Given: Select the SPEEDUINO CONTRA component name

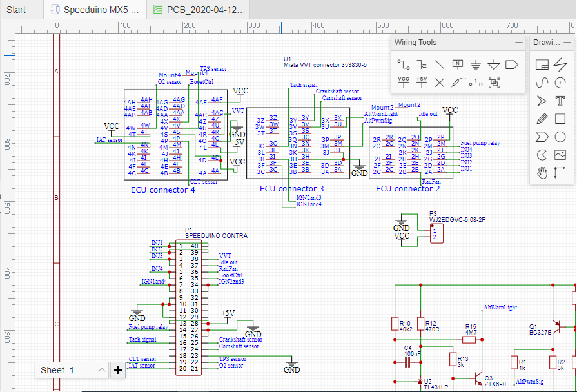Looking at the screenshot, I should pos(216,235).
